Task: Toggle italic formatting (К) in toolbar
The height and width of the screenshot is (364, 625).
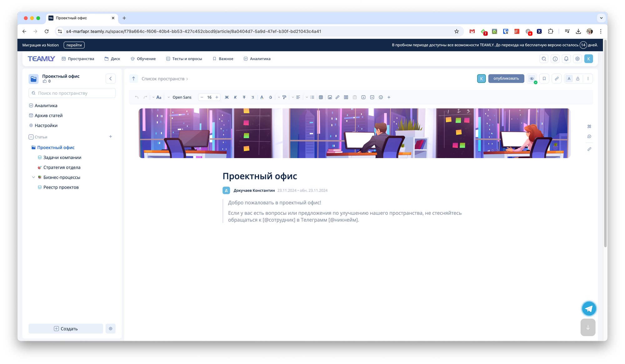Action: pos(235,97)
